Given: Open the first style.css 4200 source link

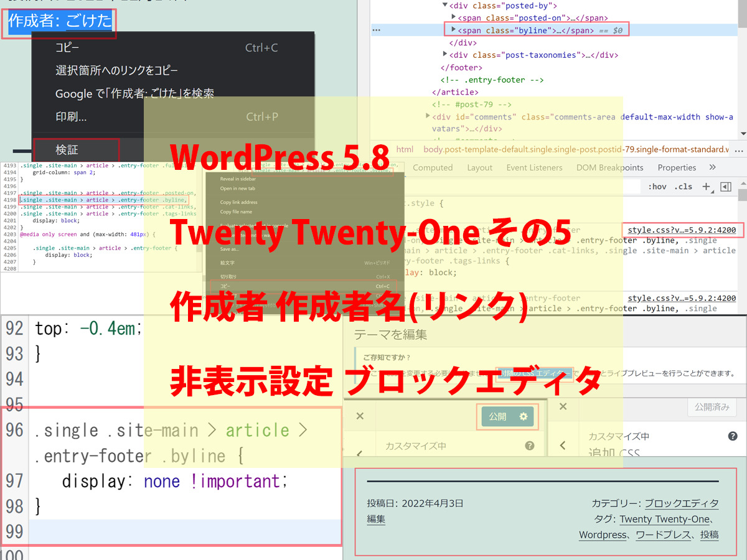Looking at the screenshot, I should (682, 230).
